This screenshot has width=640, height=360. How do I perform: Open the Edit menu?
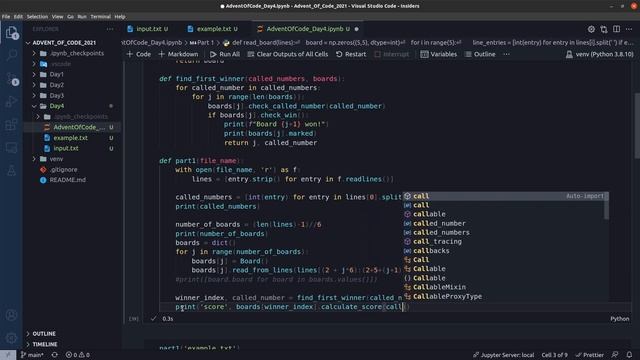coord(18,17)
